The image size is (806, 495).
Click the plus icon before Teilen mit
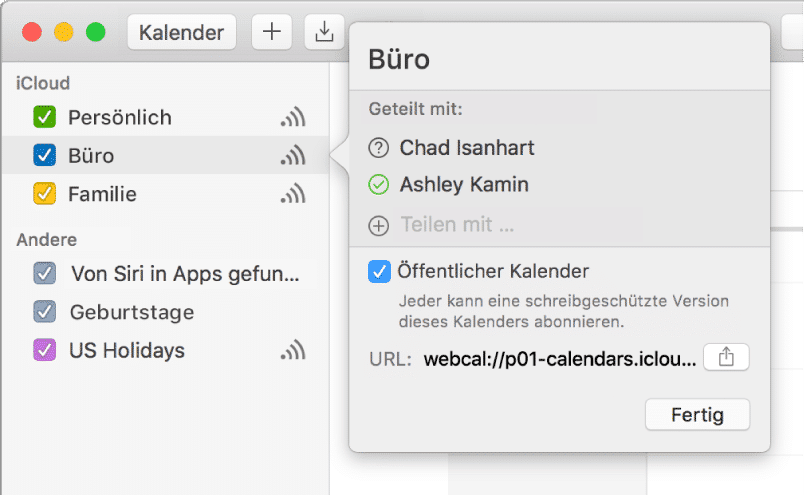379,226
